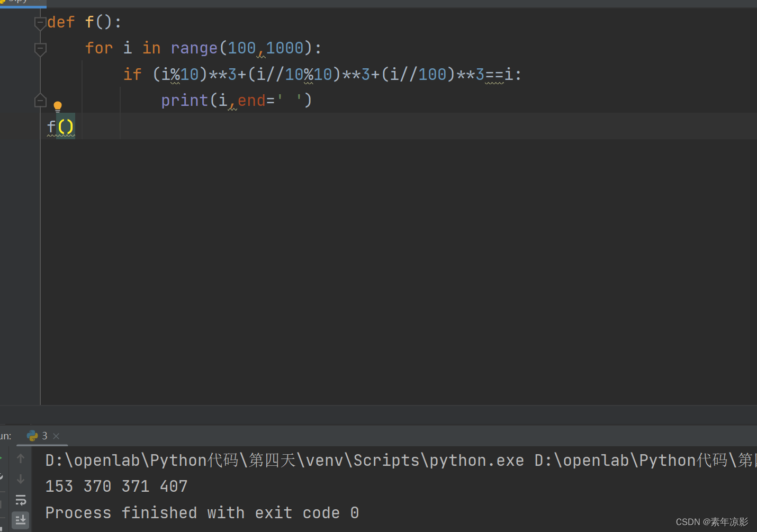Image resolution: width=757 pixels, height=532 pixels.
Task: Click Down the Stack Trace arrow
Action: [x=21, y=479]
